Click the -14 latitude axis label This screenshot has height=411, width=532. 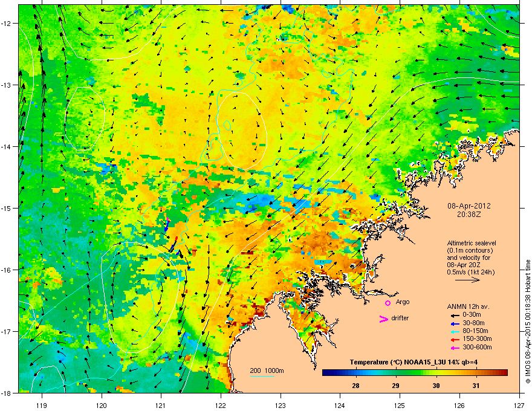[7, 146]
